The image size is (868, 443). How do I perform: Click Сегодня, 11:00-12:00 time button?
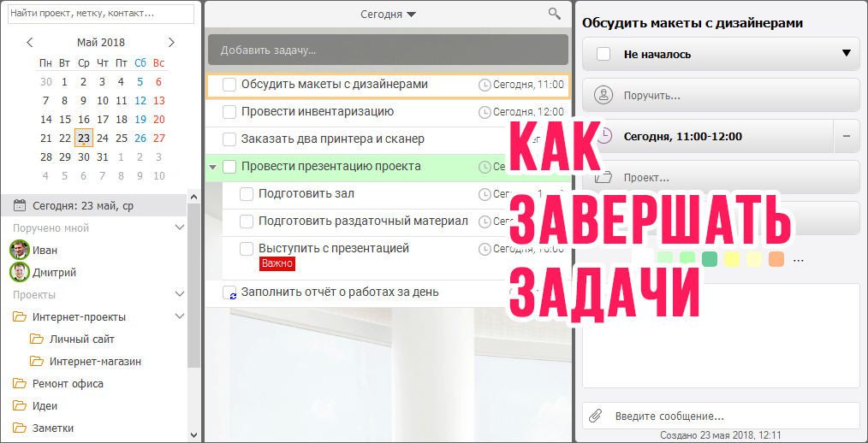708,136
